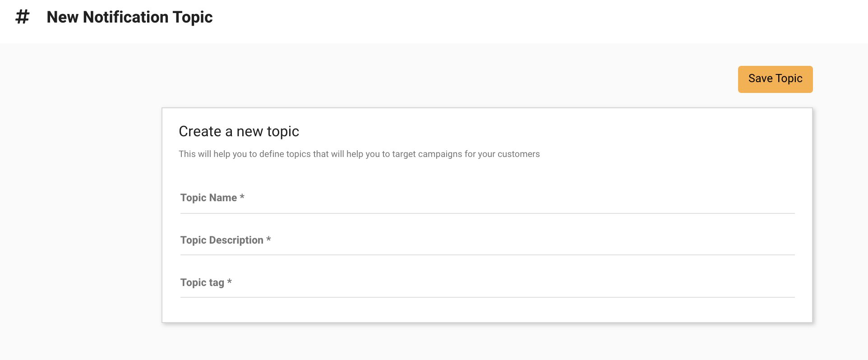Focus the Topic Name input field
This screenshot has height=360, width=868.
click(x=487, y=198)
